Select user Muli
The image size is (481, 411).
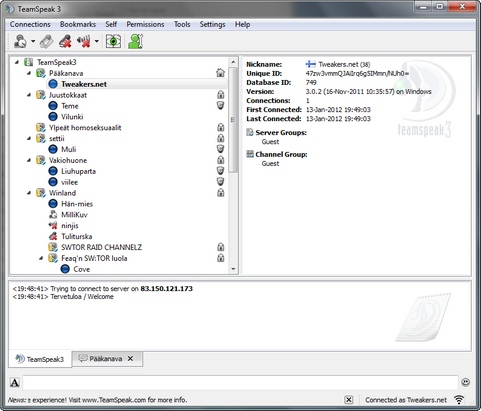point(68,149)
